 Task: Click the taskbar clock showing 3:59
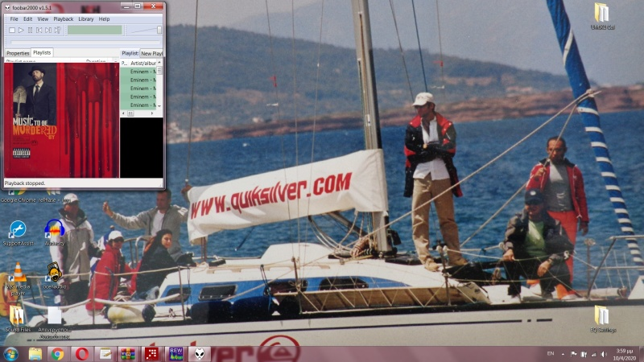tap(625, 354)
